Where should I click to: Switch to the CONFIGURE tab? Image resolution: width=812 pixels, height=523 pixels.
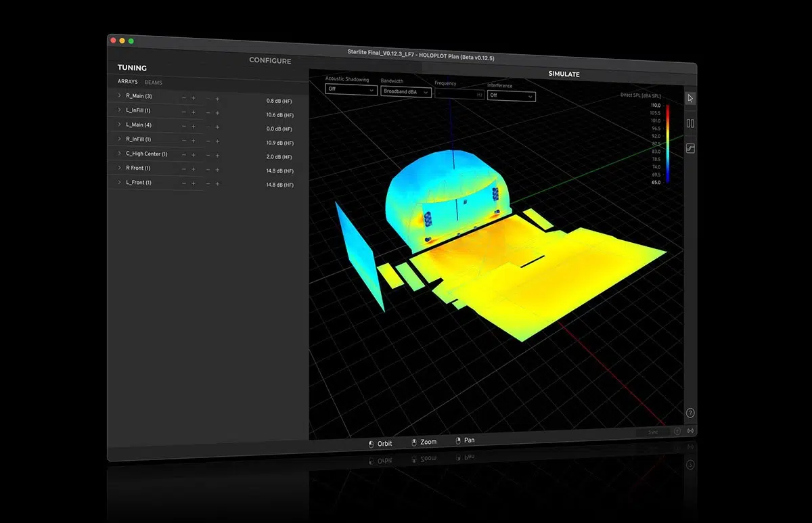[x=270, y=61]
